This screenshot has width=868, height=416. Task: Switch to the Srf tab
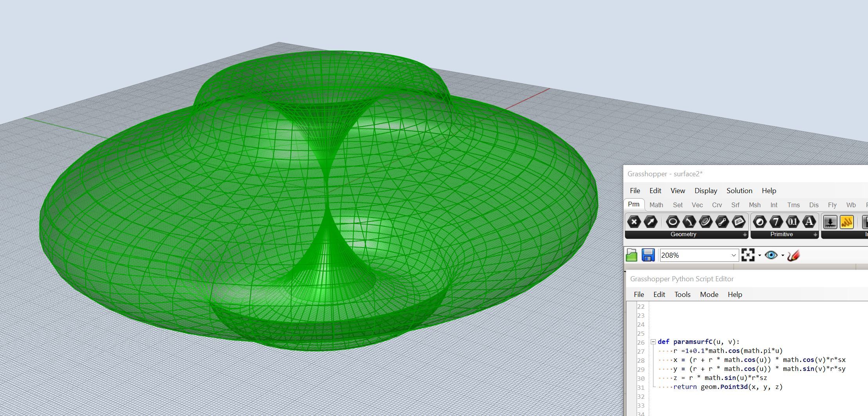pos(735,205)
